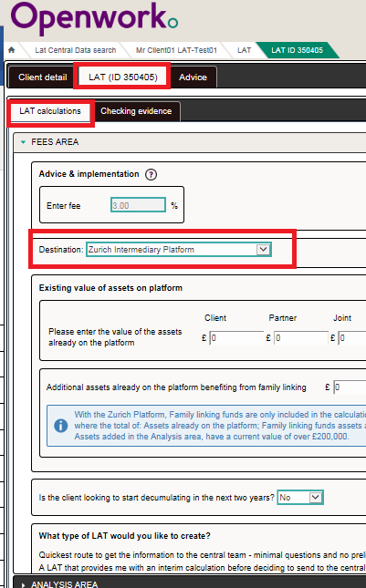Open the Advice & implementation help icon
Screen dimensions: 366x588
(x=151, y=174)
